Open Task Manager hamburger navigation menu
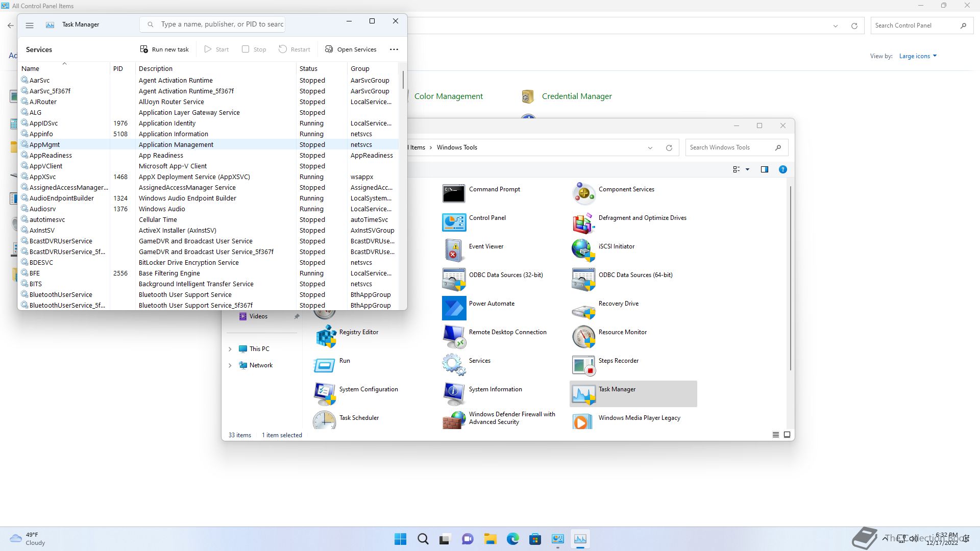 click(30, 24)
